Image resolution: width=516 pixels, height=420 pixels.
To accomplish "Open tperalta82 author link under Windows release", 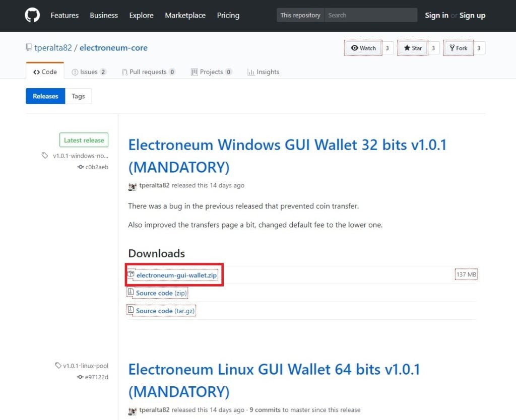I will [154, 185].
